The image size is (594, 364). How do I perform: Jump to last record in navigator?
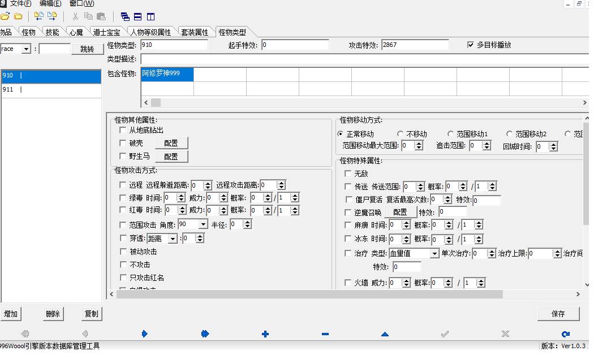[x=205, y=334]
